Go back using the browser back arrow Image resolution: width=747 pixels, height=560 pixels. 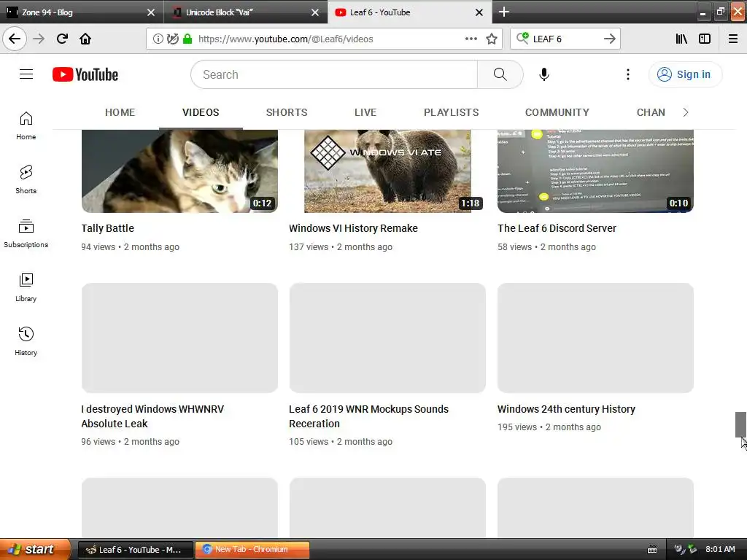pos(15,39)
